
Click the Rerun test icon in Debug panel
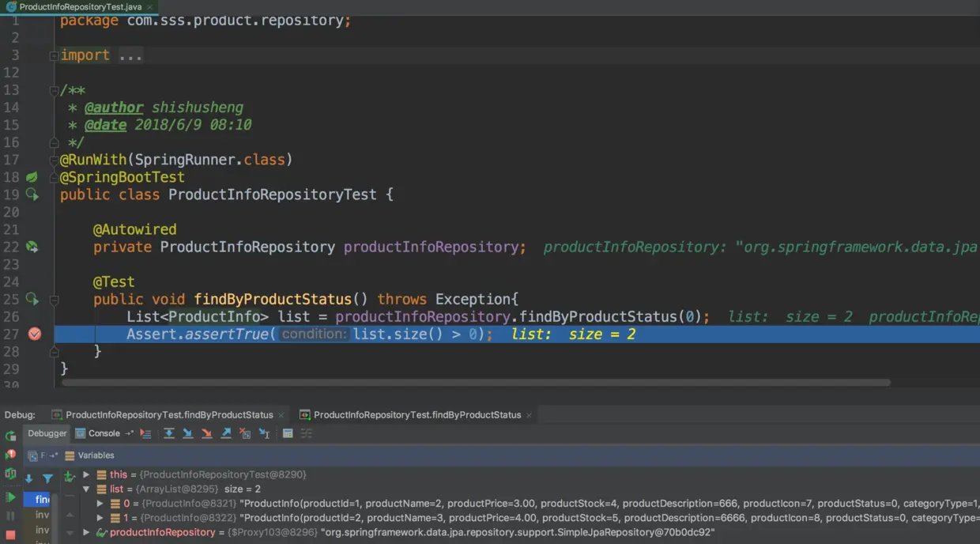[x=10, y=436]
